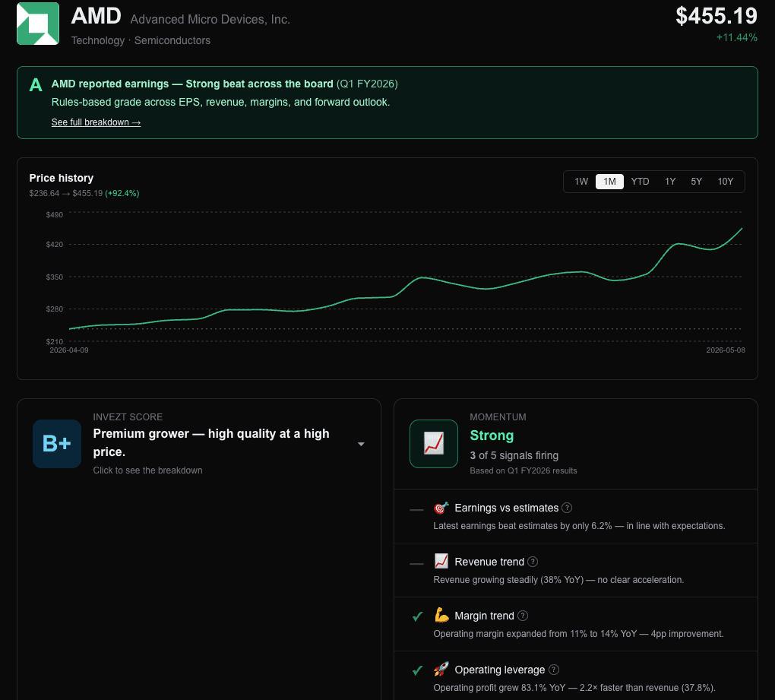Click the AMD company logo
The image size is (775, 700).
(38, 24)
